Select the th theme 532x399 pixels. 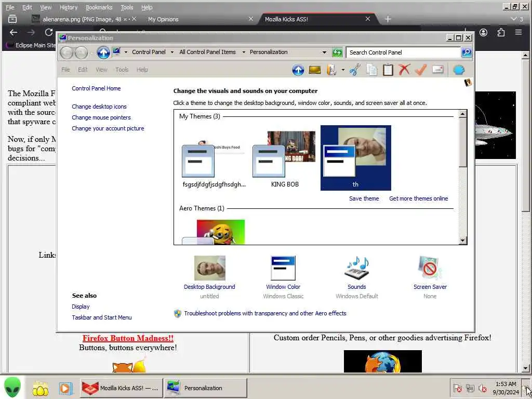point(355,158)
